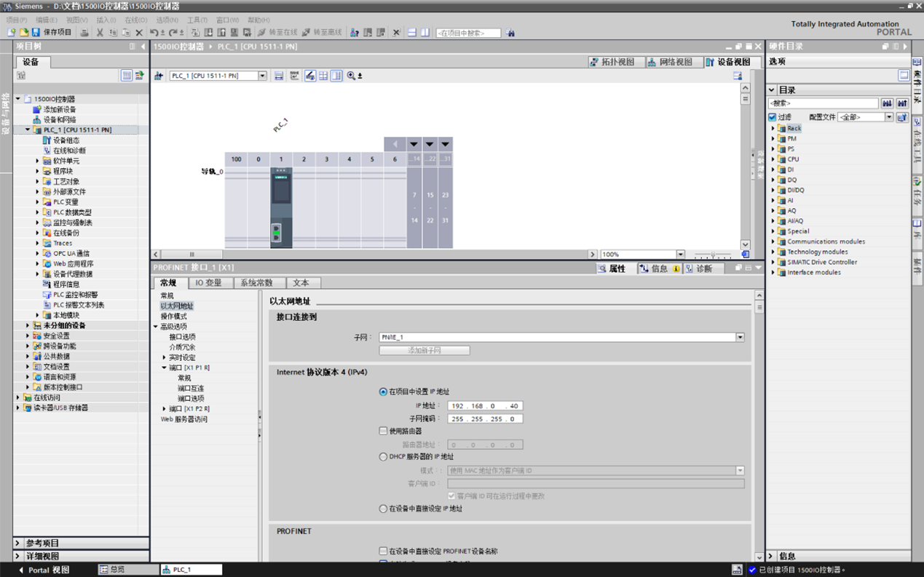Click the cut scissors icon
The height and width of the screenshot is (577, 924).
(100, 33)
